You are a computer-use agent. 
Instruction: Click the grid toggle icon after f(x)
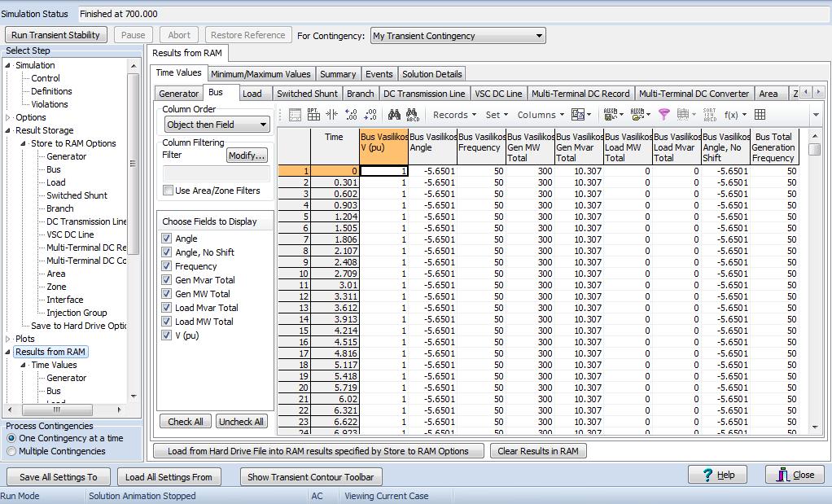tap(760, 115)
